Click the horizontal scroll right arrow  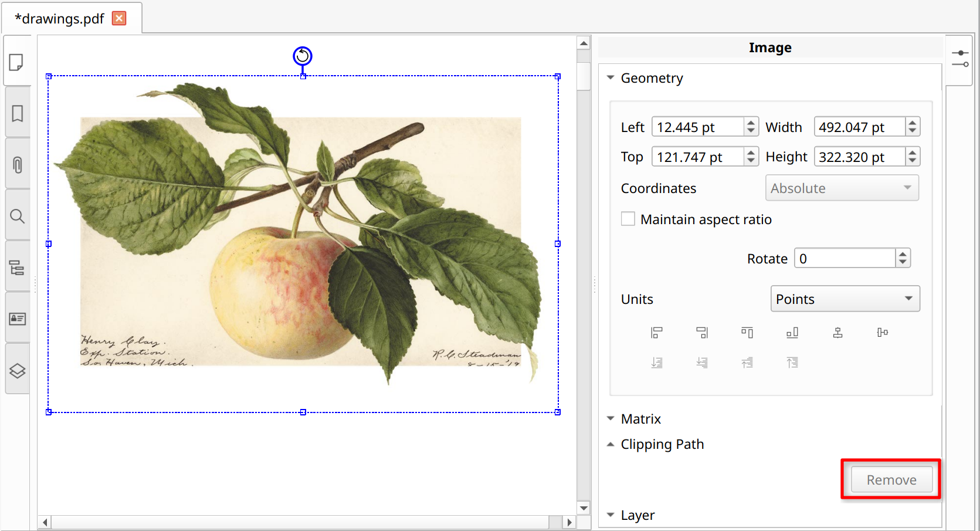[x=569, y=522]
